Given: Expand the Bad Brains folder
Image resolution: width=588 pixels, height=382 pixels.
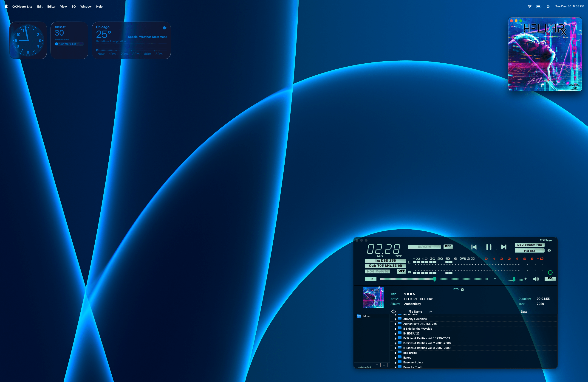Looking at the screenshot, I should pyautogui.click(x=395, y=353).
